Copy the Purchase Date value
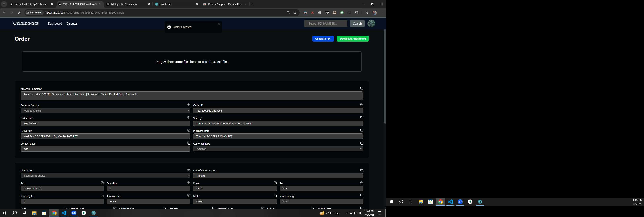Screen dimensions: 644x217 [x=361, y=131]
